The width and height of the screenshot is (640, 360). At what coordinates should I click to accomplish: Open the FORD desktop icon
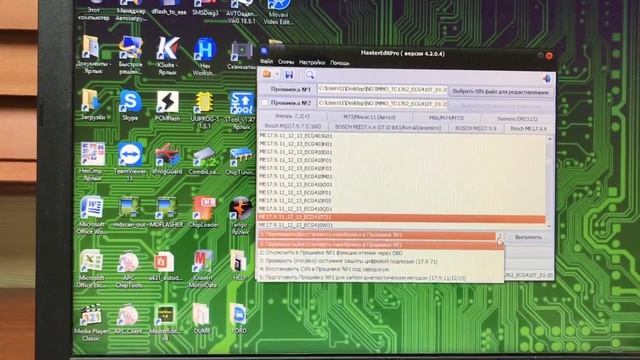click(x=239, y=319)
